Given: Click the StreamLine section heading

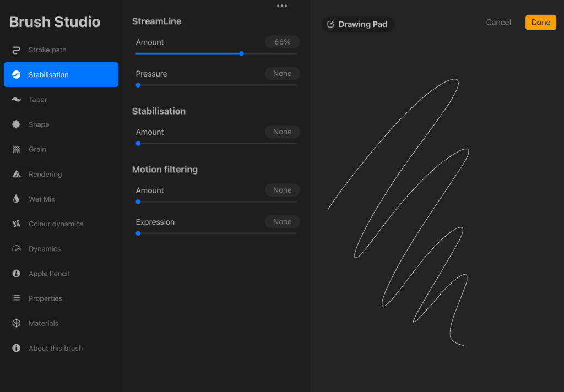Looking at the screenshot, I should (156, 21).
